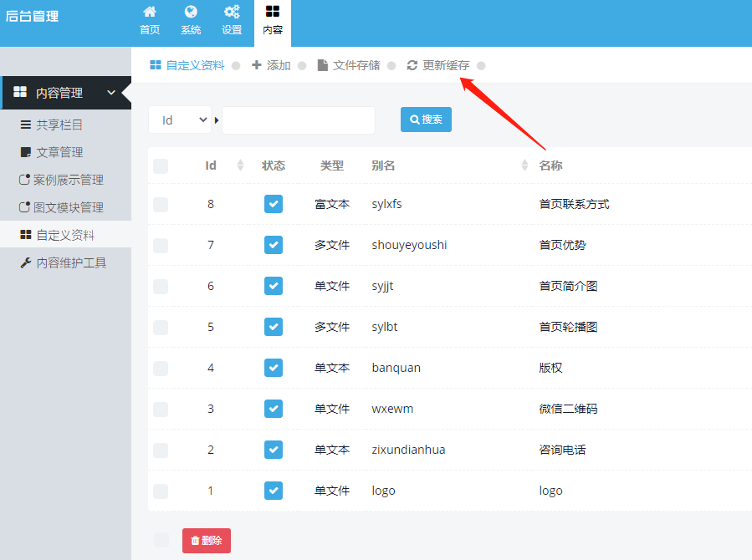Click the refresh icon of 更新缓存
The width and height of the screenshot is (752, 560).
412,65
